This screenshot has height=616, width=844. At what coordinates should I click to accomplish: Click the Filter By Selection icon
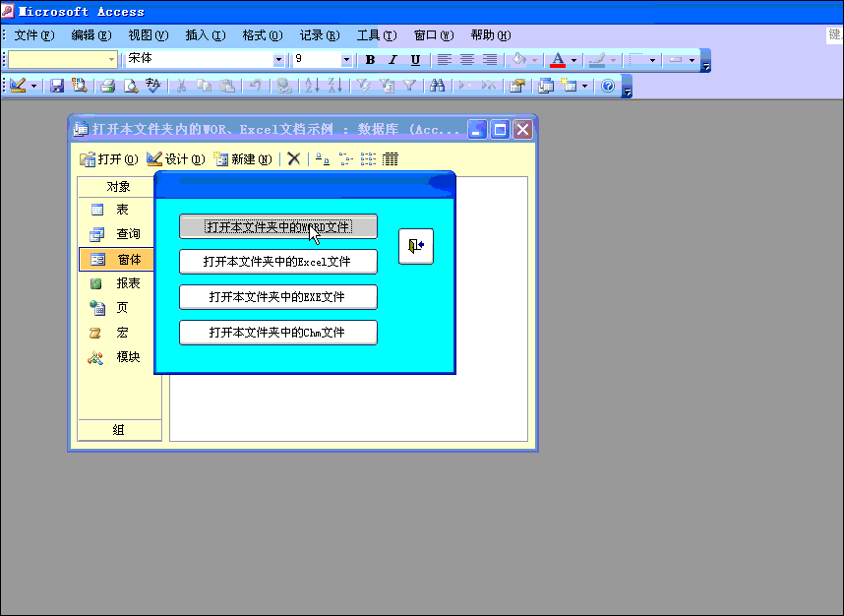click(x=363, y=86)
